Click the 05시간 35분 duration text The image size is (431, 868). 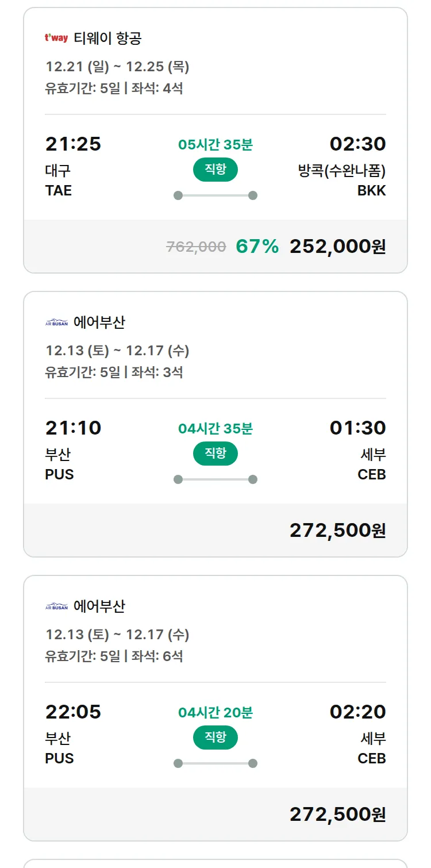tap(215, 144)
